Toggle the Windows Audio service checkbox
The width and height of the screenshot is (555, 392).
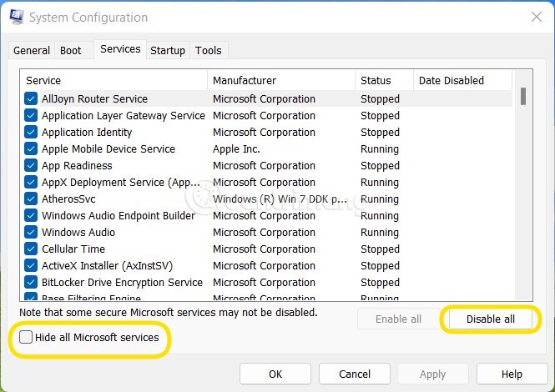click(x=31, y=232)
